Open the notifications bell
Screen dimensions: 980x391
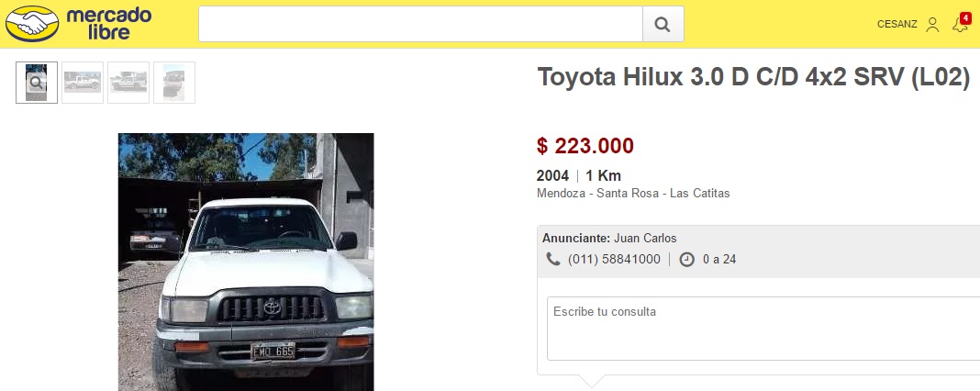click(x=960, y=26)
